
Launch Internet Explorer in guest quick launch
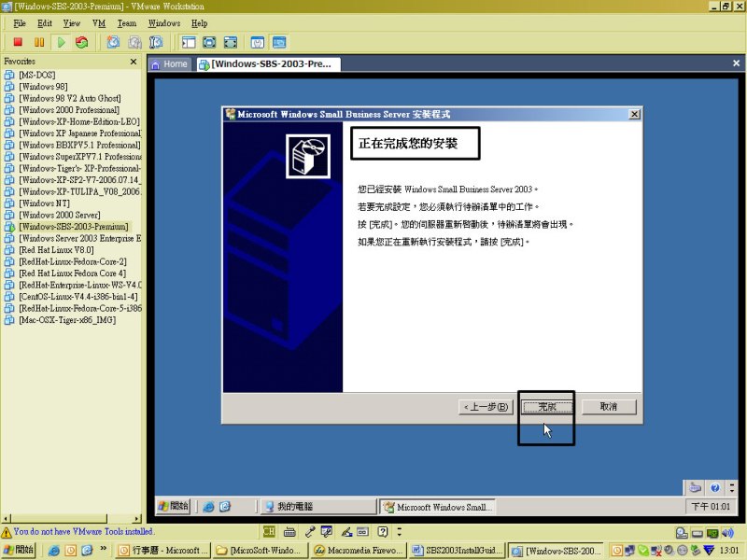pyautogui.click(x=208, y=507)
